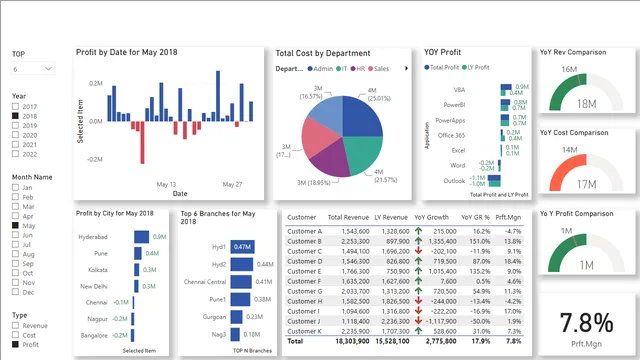Image resolution: width=640 pixels, height=360 pixels.
Task: Deselect the May month checkbox
Action: [16, 225]
